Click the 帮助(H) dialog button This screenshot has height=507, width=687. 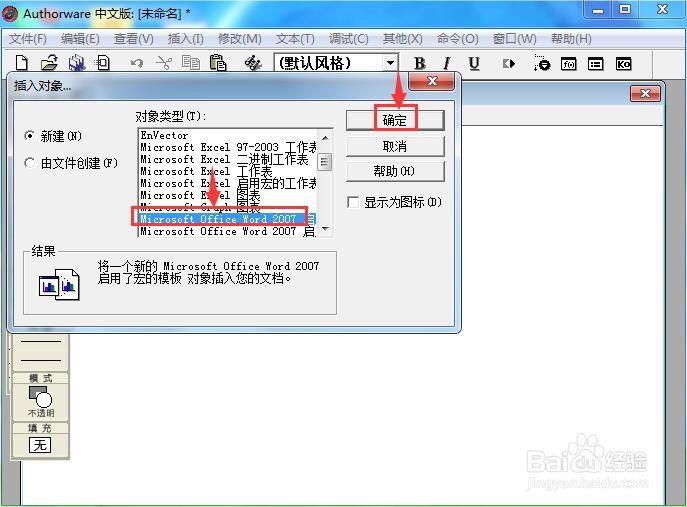[x=395, y=171]
